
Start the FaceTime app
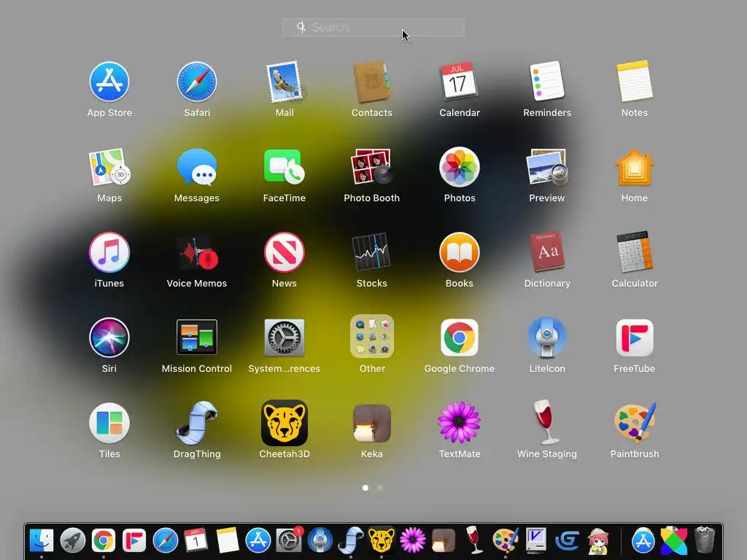tap(285, 167)
